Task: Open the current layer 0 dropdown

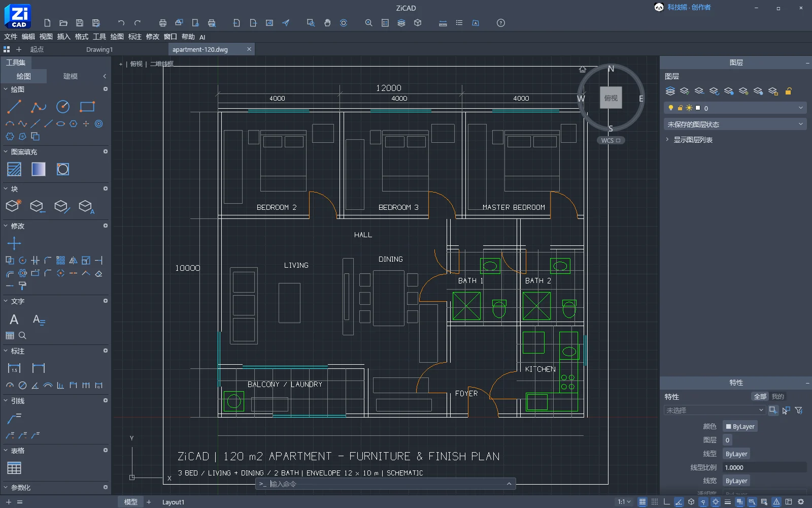Action: tap(735, 108)
